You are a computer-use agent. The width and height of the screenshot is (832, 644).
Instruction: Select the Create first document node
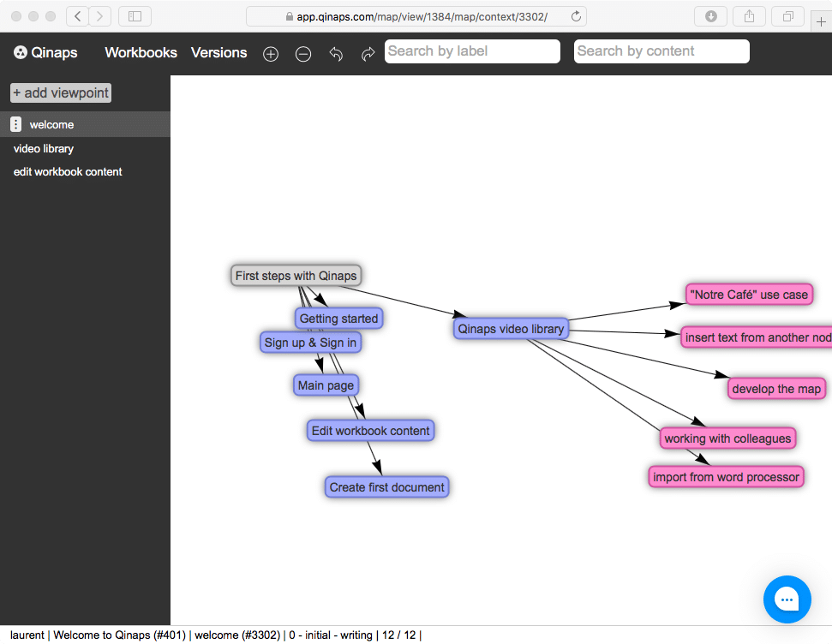(x=386, y=487)
